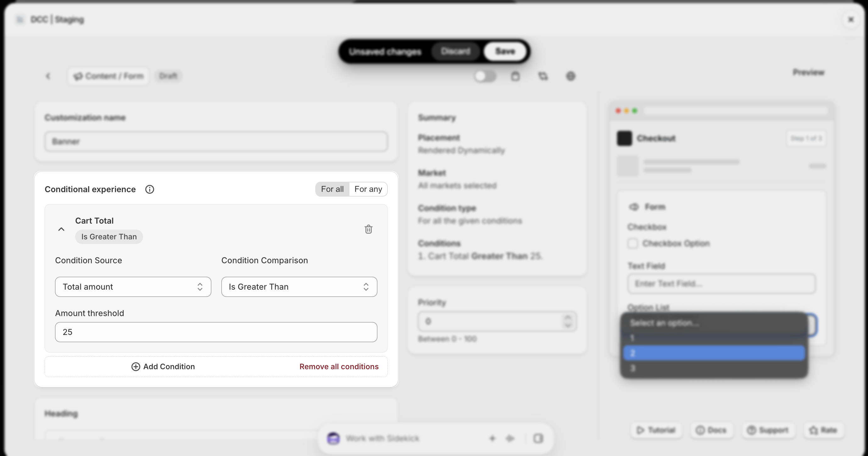Choose option 2 in preview list
Viewport: 868px width, 456px height.
pos(714,353)
